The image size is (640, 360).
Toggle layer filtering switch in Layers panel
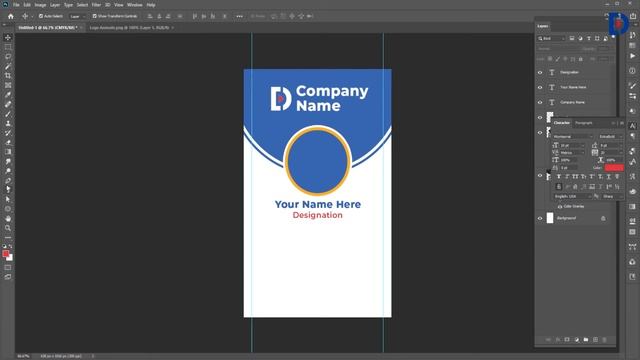click(x=613, y=37)
